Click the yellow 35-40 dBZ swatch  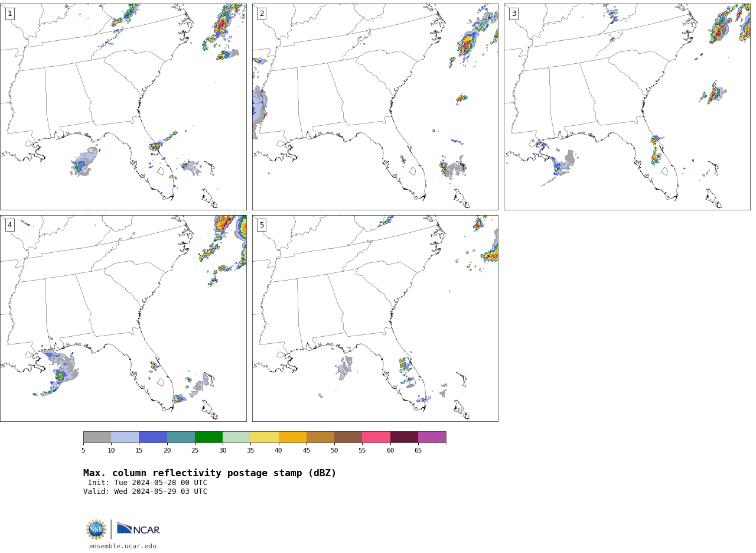point(265,437)
